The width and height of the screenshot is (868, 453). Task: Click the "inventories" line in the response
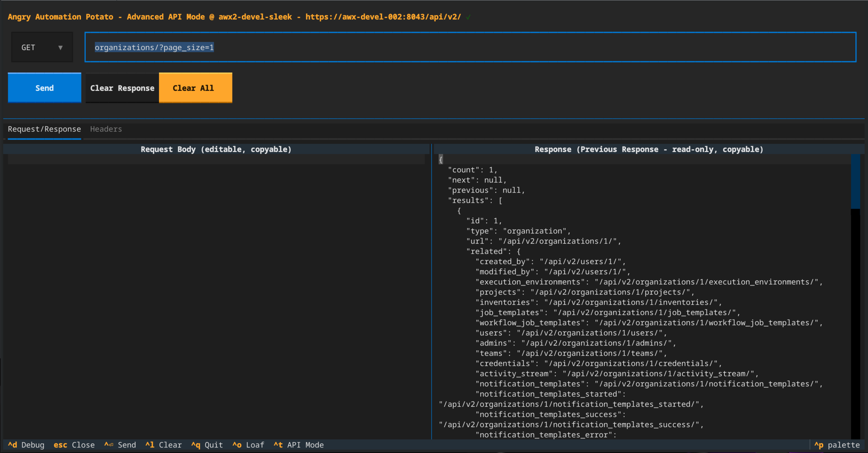coord(598,302)
